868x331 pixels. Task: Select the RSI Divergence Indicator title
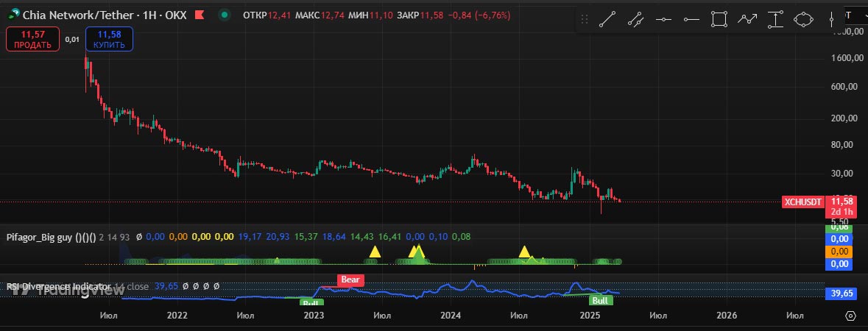59,286
